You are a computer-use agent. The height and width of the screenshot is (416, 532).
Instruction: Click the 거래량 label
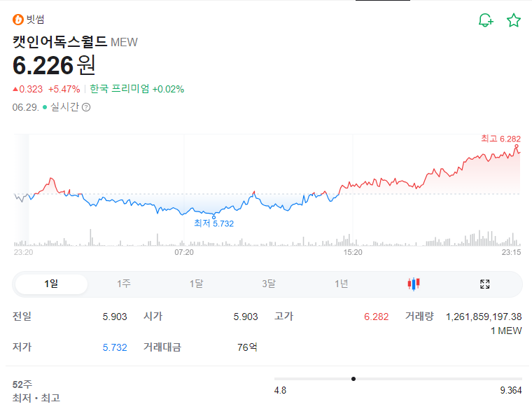point(420,317)
